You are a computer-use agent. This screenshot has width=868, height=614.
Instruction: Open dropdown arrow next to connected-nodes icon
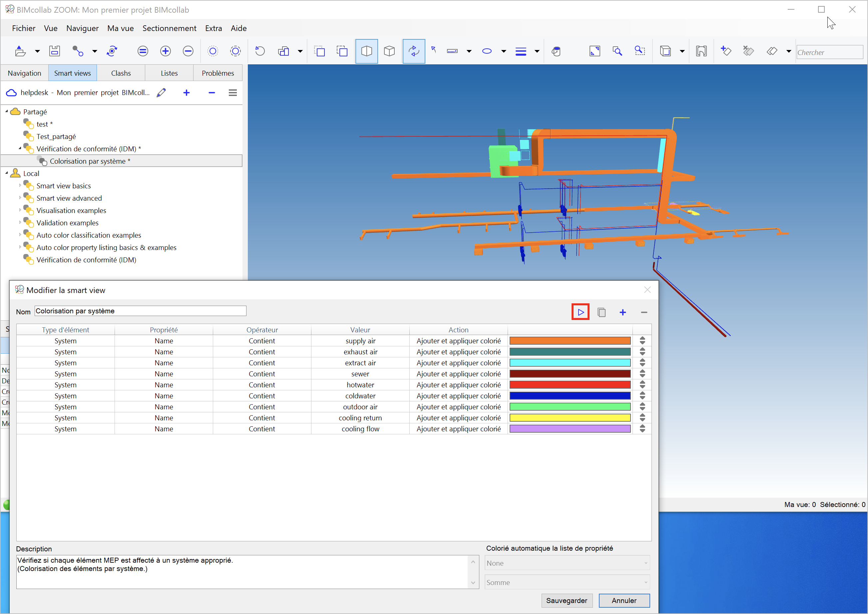pyautogui.click(x=95, y=51)
